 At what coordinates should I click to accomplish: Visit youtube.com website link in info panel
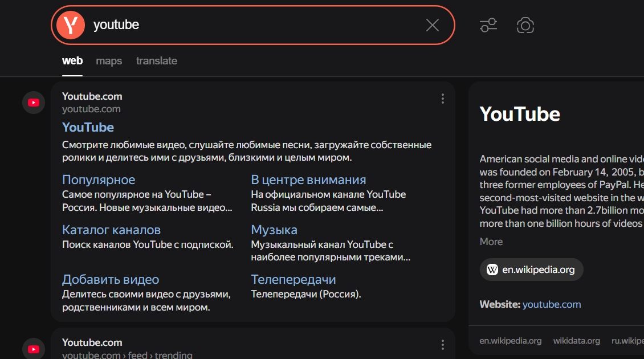click(x=552, y=304)
